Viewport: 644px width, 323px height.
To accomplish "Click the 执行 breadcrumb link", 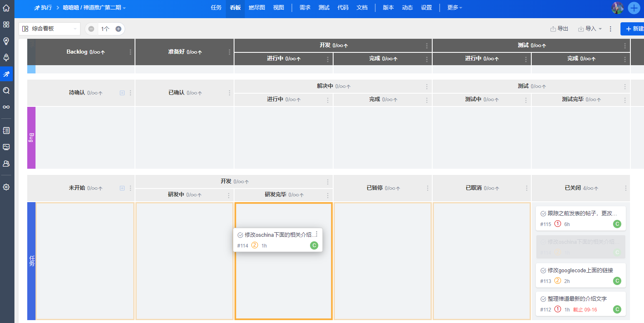I will click(x=43, y=8).
